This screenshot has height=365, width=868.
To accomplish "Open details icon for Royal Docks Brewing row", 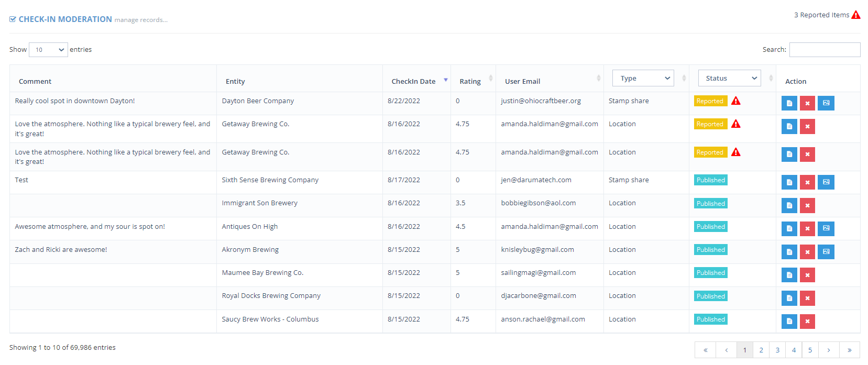I will pos(789,298).
